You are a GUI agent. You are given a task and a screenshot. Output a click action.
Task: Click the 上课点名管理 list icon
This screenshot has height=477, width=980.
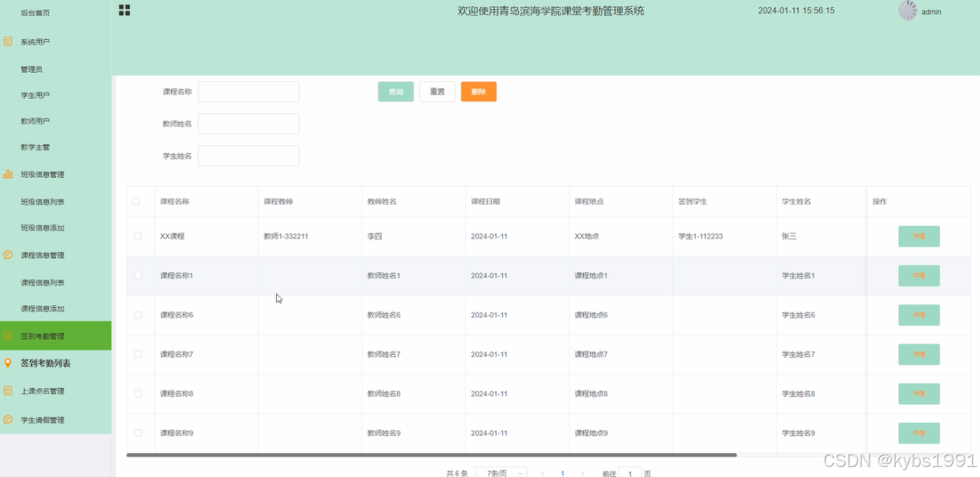(8, 391)
